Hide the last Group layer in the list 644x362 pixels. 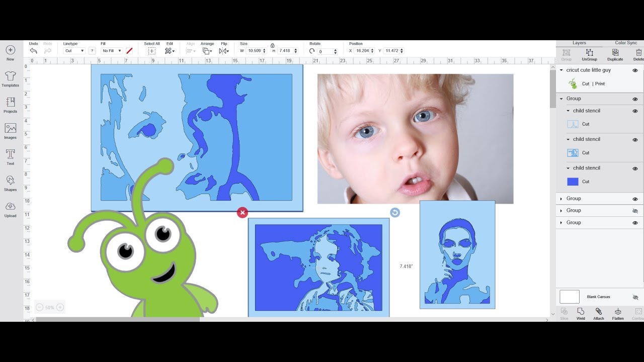[635, 223]
